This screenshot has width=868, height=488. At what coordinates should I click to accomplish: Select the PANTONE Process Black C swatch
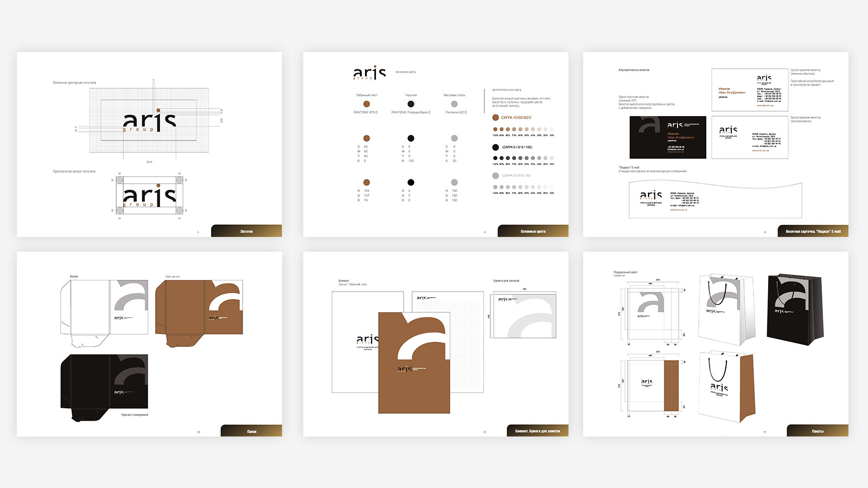411,104
